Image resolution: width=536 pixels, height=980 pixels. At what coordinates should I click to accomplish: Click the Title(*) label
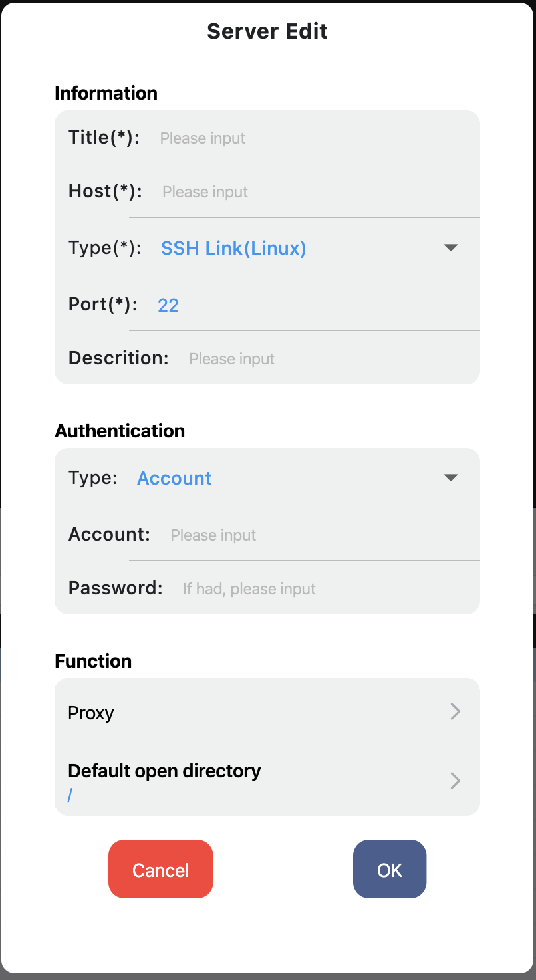point(104,138)
